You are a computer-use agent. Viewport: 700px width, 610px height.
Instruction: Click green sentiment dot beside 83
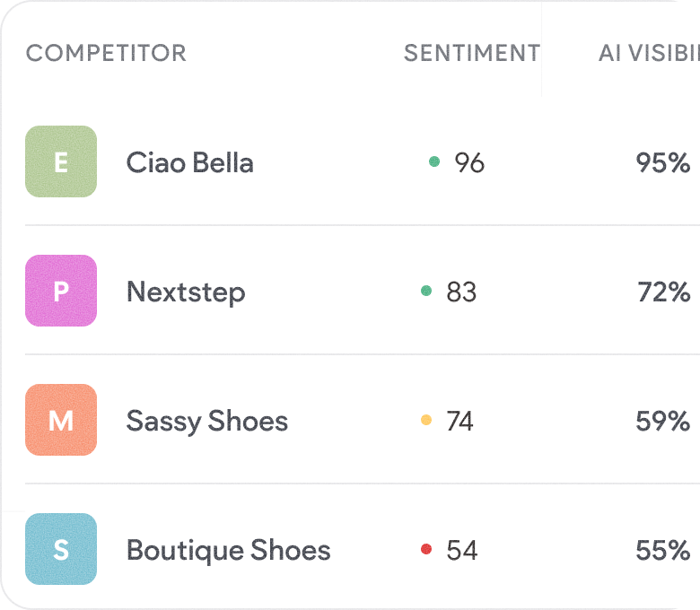point(426,291)
